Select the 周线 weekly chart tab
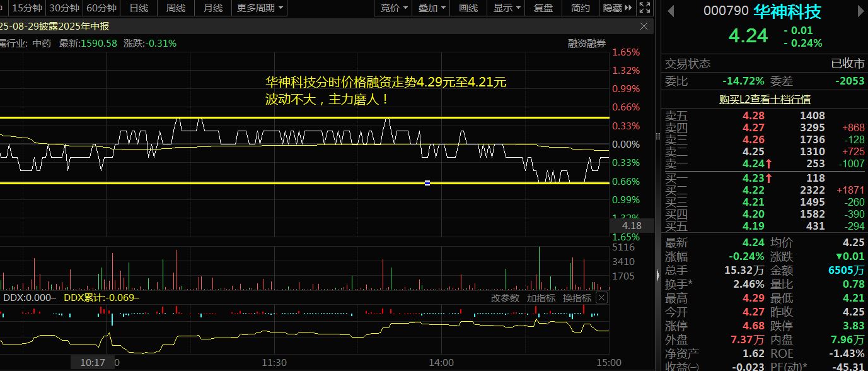Viewport: 868px width, 371px height. click(176, 8)
